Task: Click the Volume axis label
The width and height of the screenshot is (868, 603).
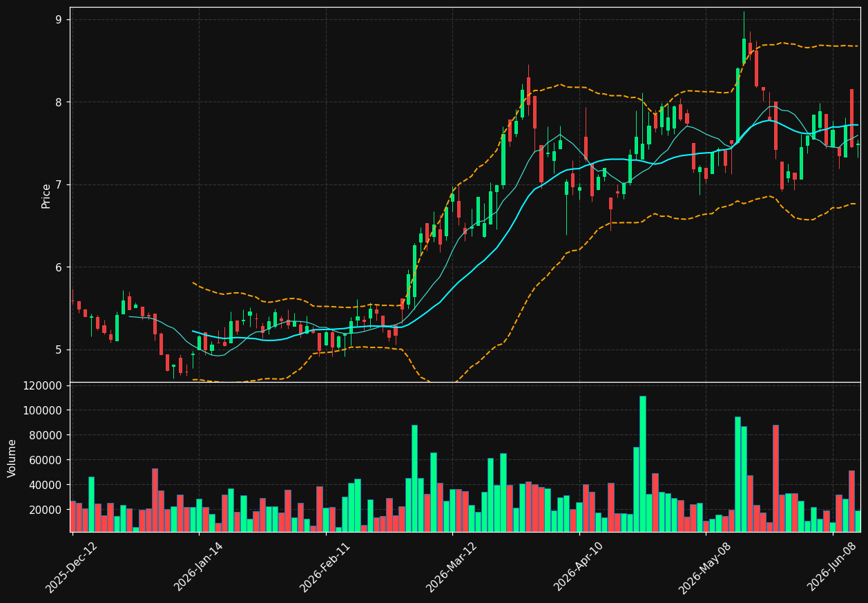Action: 12,458
